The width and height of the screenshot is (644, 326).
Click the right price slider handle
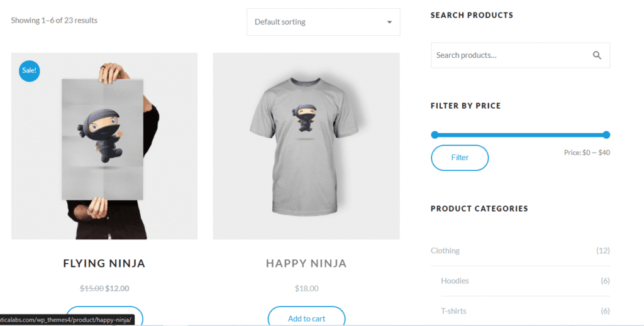coord(606,134)
